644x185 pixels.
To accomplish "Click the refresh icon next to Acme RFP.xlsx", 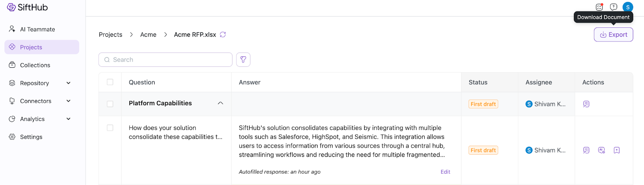I will (x=223, y=35).
